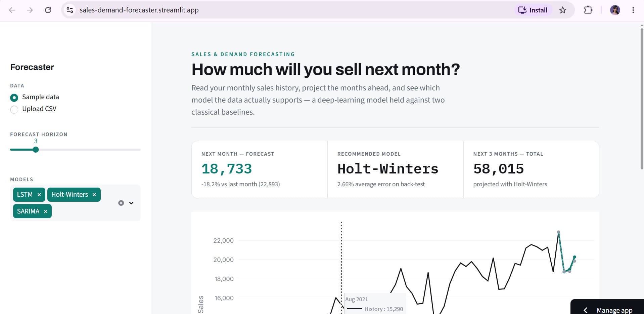Click the Holt-Winters recommended model text
The height and width of the screenshot is (314, 644).
(x=388, y=169)
